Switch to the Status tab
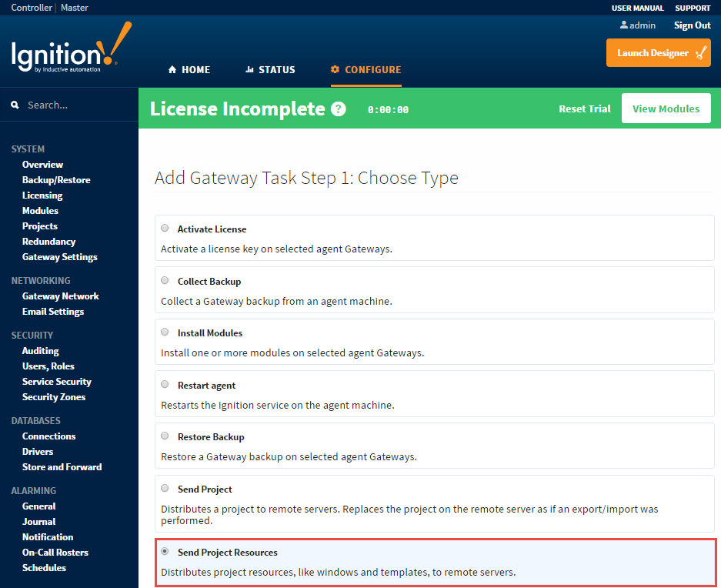Screen dimensions: 721x588 [x=270, y=70]
